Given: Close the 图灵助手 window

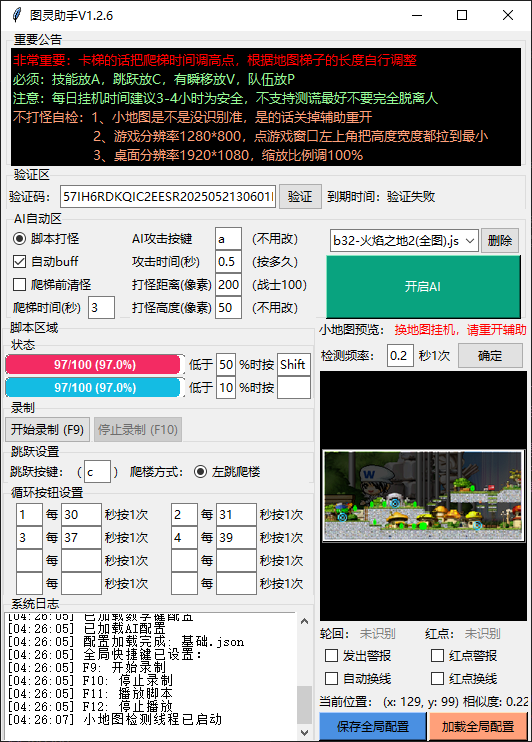Looking at the screenshot, I should click(508, 15).
